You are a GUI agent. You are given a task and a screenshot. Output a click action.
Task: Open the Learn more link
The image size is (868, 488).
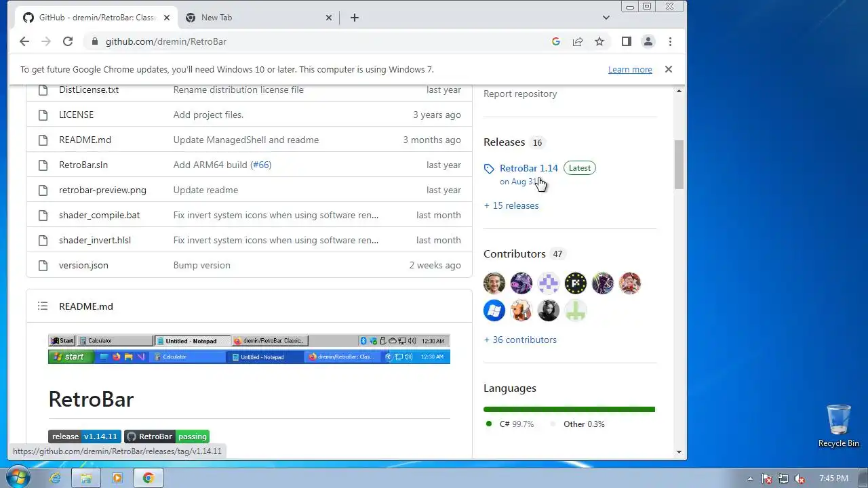630,69
